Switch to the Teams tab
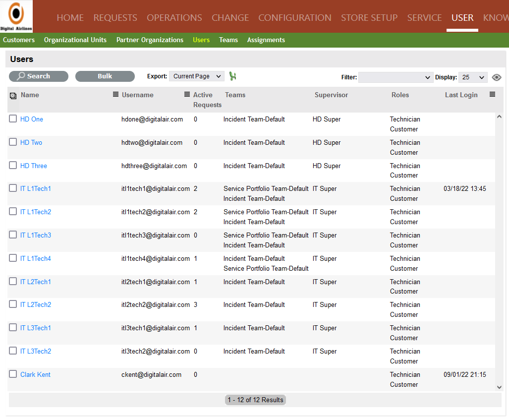This screenshot has width=509, height=420. point(228,40)
